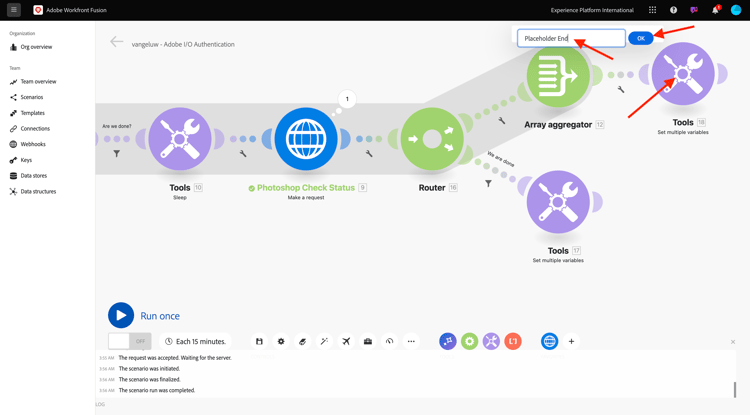Click the log panel scrollbar

click(735, 390)
